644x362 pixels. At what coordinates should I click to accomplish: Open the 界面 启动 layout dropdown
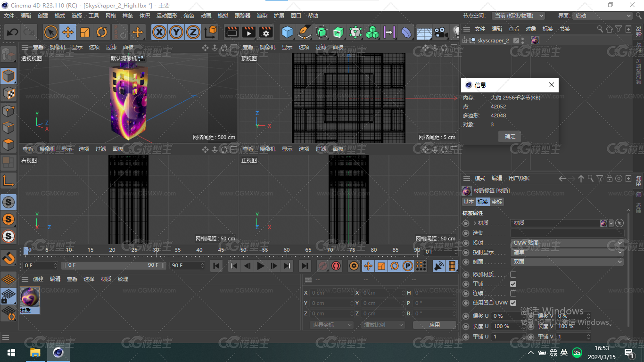tap(603, 16)
